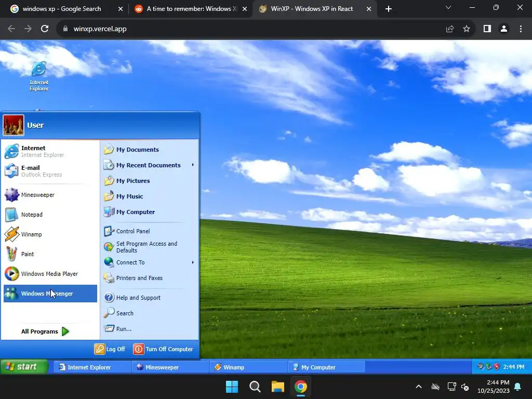Image resolution: width=532 pixels, height=399 pixels.
Task: Open Chrome tab search dropdown
Action: [448, 7]
